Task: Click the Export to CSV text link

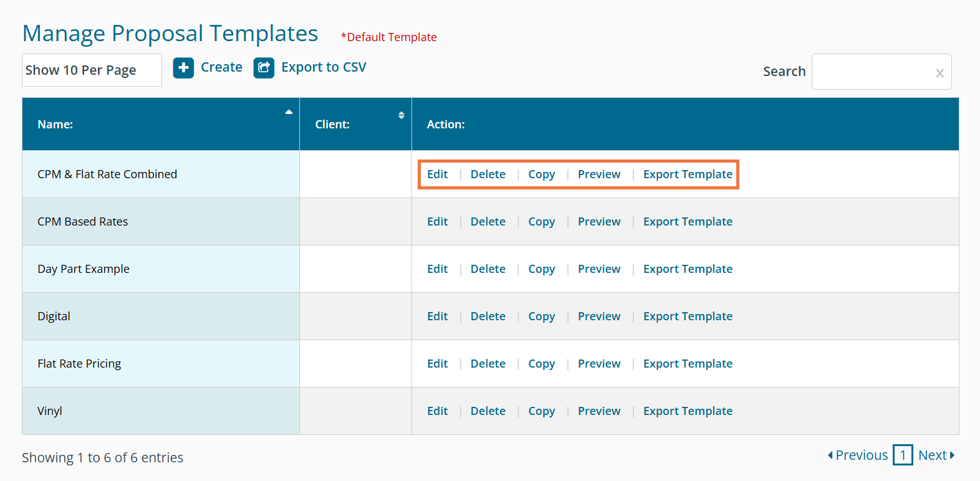Action: point(324,67)
